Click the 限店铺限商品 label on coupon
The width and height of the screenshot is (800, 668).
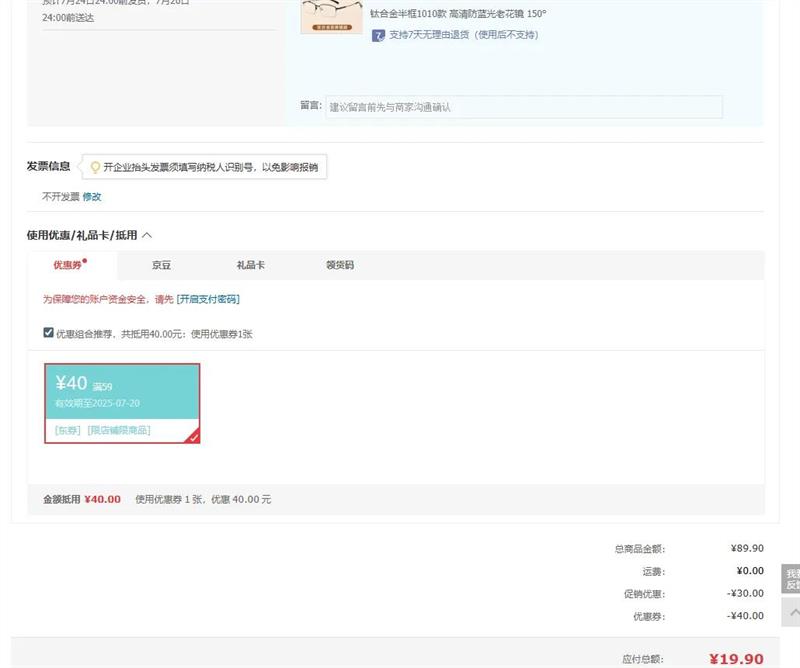tap(119, 430)
